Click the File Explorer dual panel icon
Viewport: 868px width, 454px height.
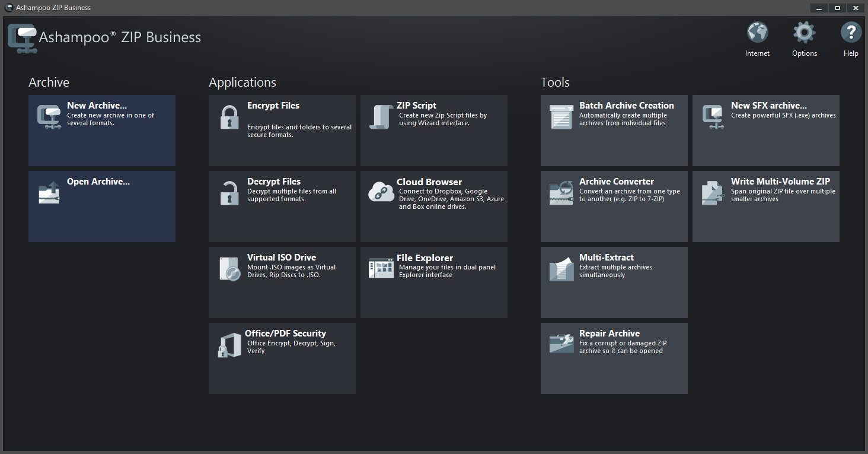pyautogui.click(x=381, y=268)
